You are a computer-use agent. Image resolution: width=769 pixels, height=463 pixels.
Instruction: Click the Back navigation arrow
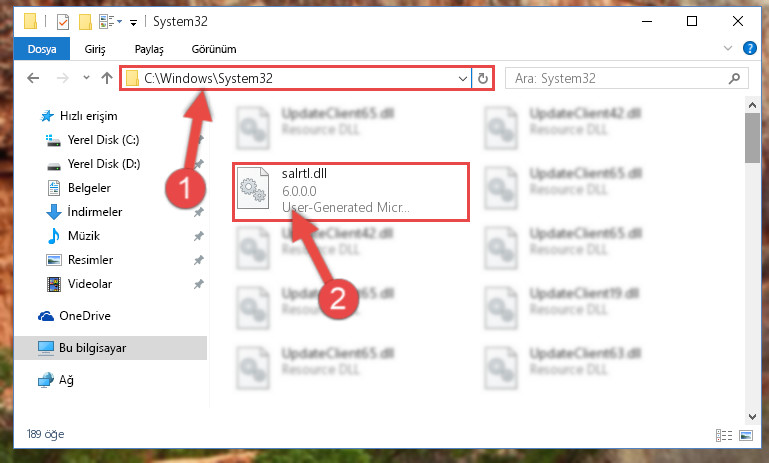coord(33,78)
